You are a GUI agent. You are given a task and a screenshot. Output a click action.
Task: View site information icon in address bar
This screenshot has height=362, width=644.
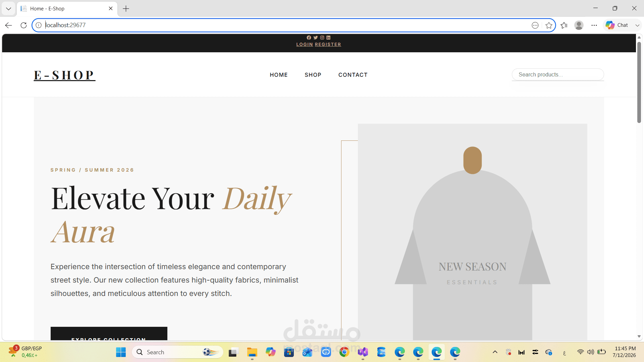point(39,25)
